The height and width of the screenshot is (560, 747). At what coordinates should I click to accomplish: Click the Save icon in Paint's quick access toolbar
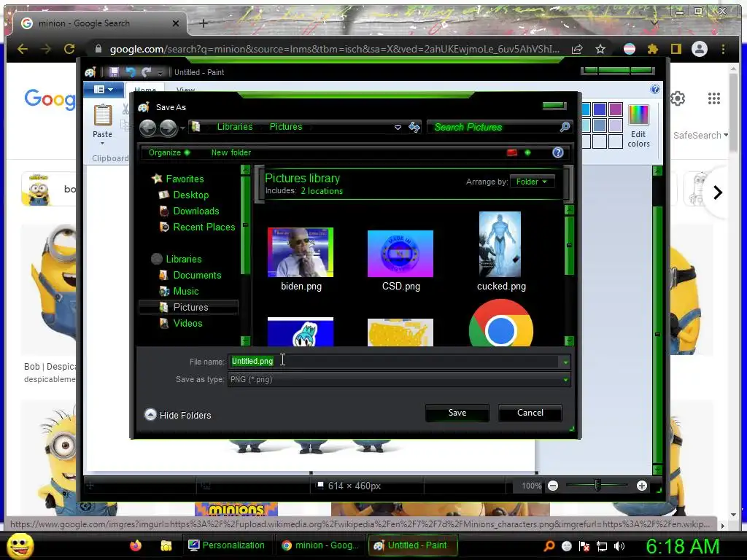(x=114, y=72)
